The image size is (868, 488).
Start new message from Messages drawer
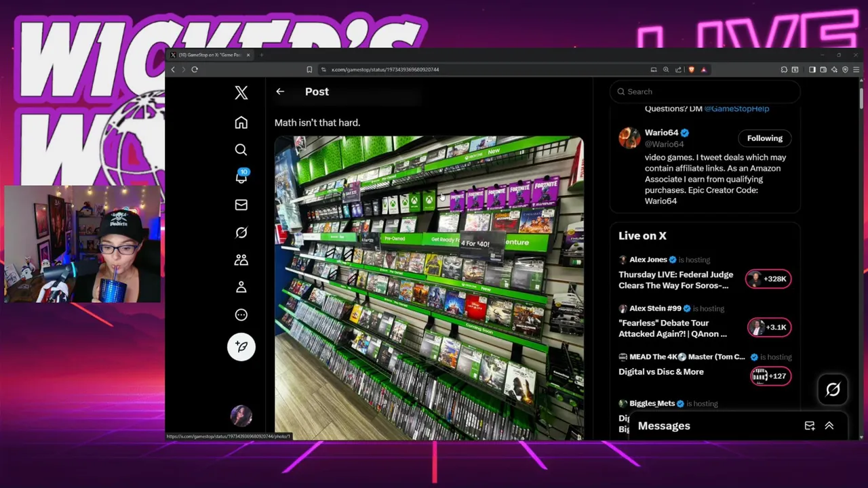810,426
